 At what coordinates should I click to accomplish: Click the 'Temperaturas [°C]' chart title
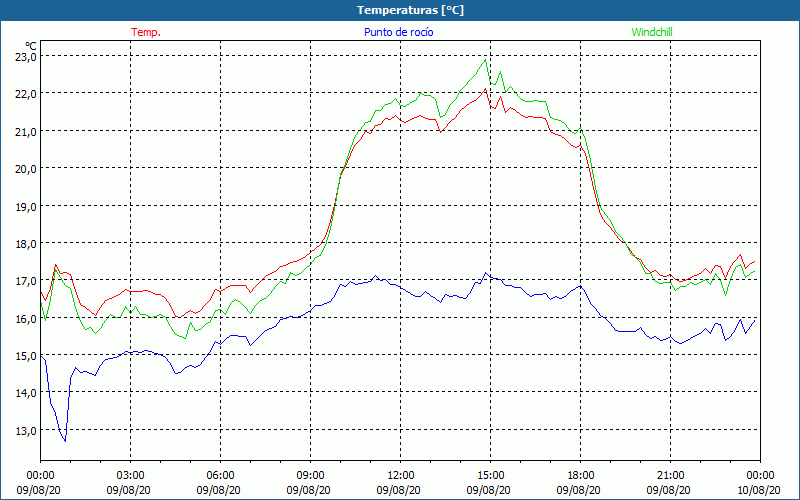click(x=410, y=10)
